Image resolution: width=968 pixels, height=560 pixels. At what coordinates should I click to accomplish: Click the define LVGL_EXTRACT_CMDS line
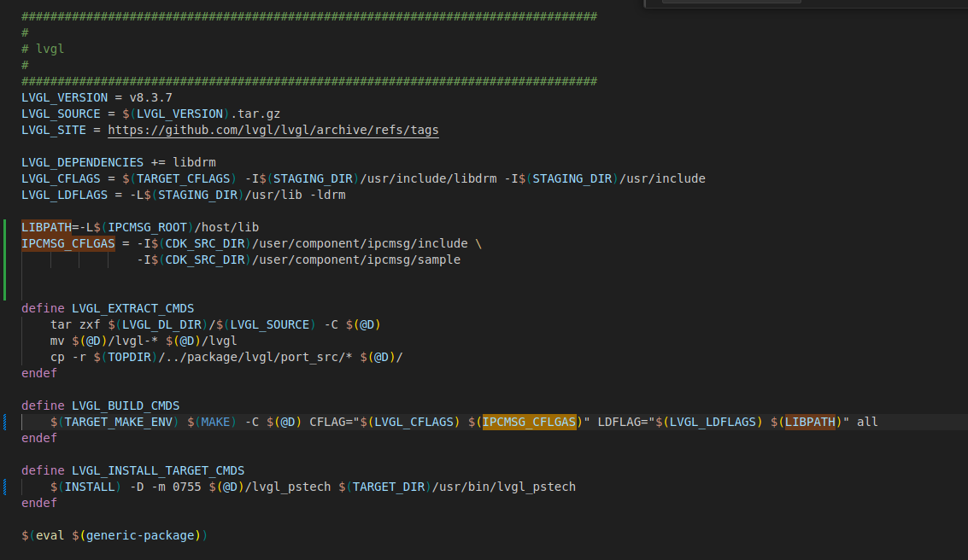click(108, 308)
